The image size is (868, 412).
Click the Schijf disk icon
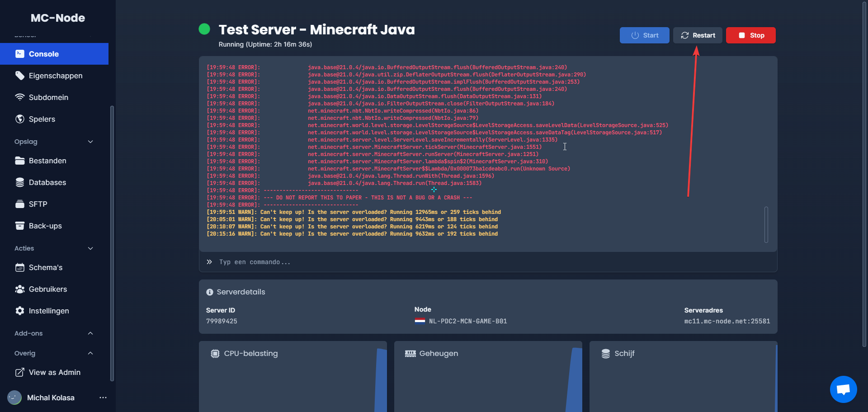point(605,354)
